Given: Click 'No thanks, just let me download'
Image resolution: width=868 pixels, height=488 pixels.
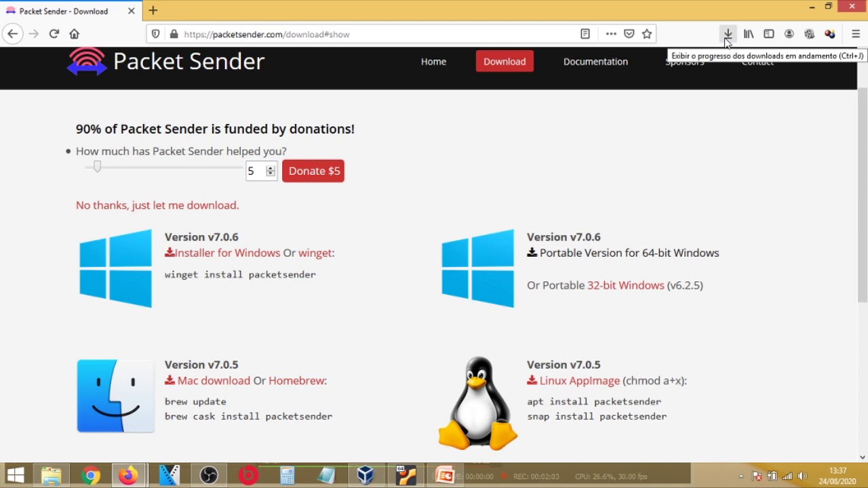Looking at the screenshot, I should 157,205.
